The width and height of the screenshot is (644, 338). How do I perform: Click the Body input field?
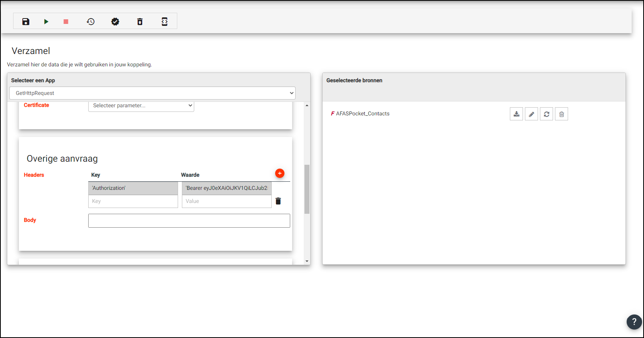tap(189, 221)
